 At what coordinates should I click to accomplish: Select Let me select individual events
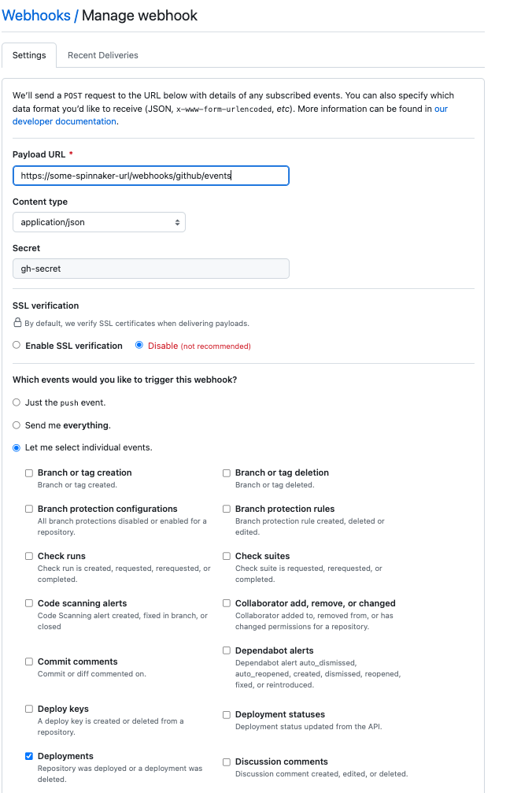[x=17, y=447]
